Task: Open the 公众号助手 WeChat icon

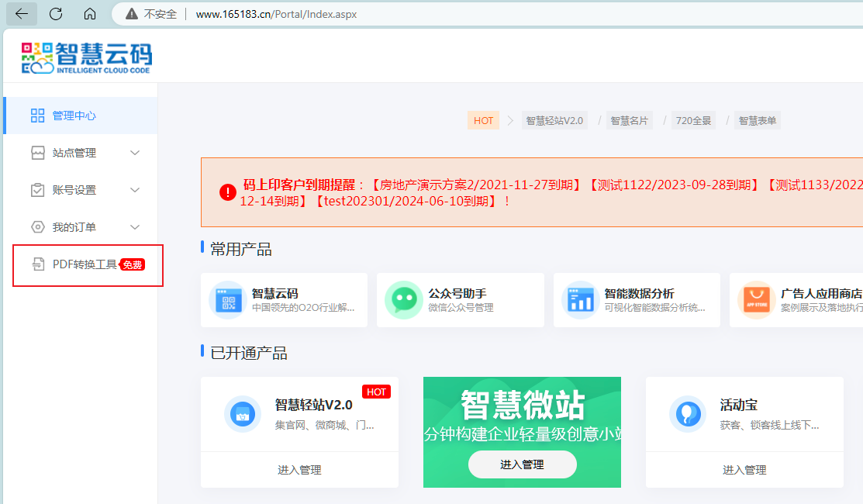Action: tap(403, 300)
